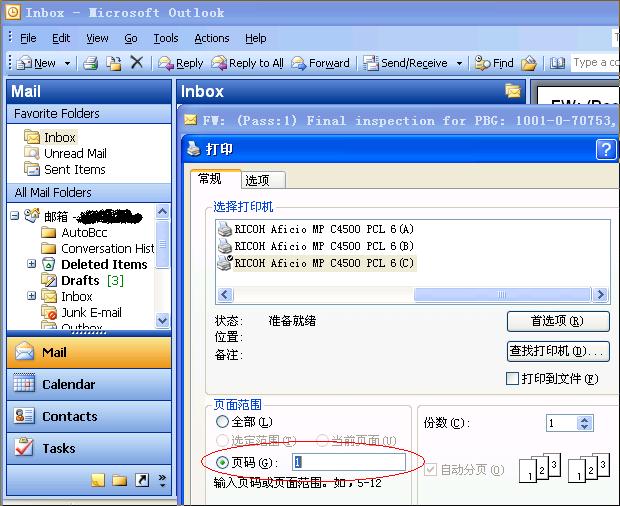Click the Send/Receive toolbar button
Image resolution: width=620 pixels, height=506 pixels.
click(406, 63)
